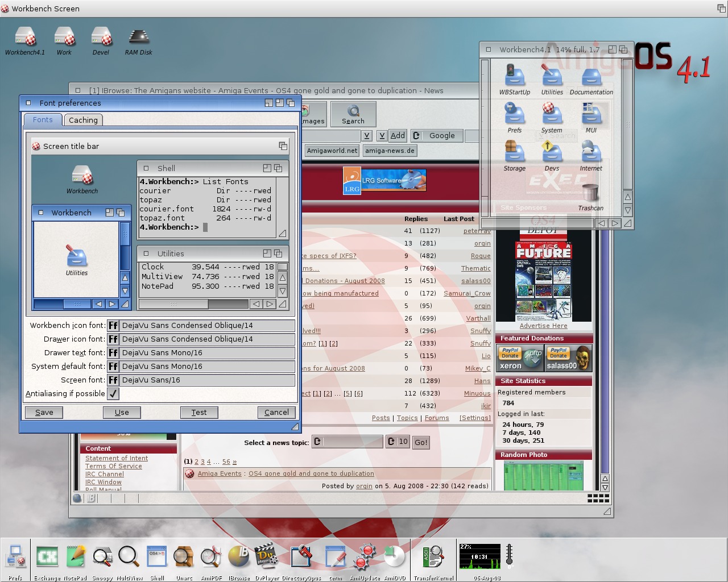
Task: Toggle the Antialiasing if possible checkbox
Action: [113, 394]
